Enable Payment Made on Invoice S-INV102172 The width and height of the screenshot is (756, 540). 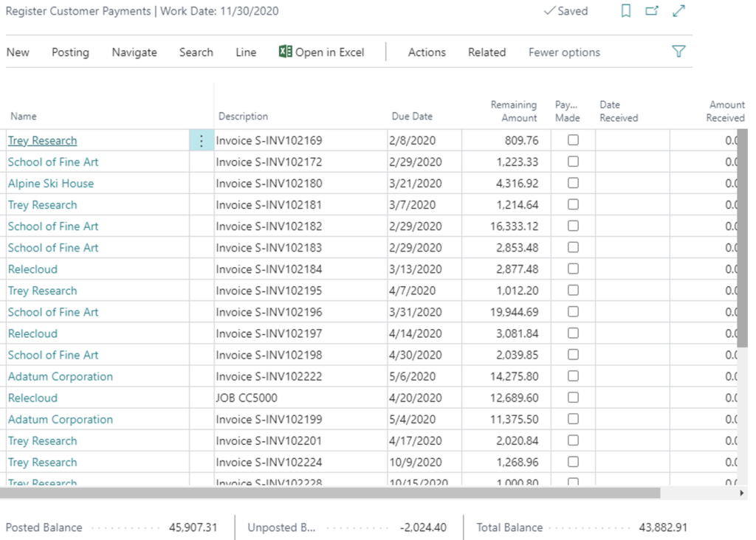coord(572,162)
